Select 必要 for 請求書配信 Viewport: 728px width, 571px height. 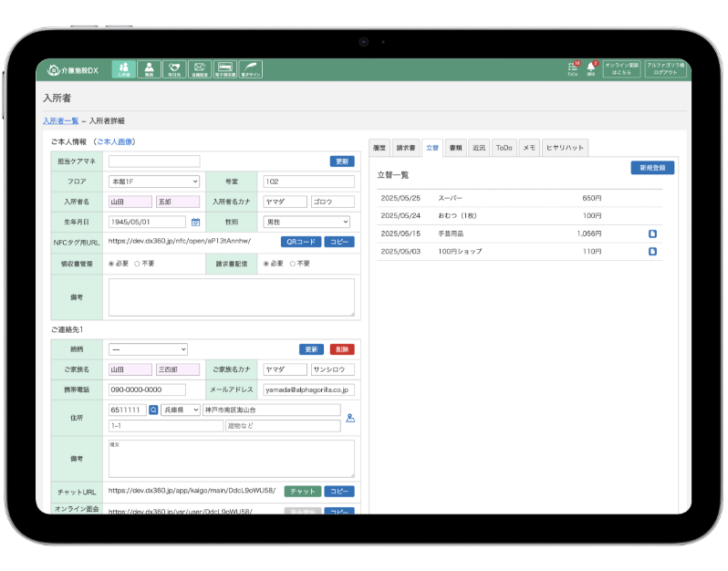click(x=265, y=264)
